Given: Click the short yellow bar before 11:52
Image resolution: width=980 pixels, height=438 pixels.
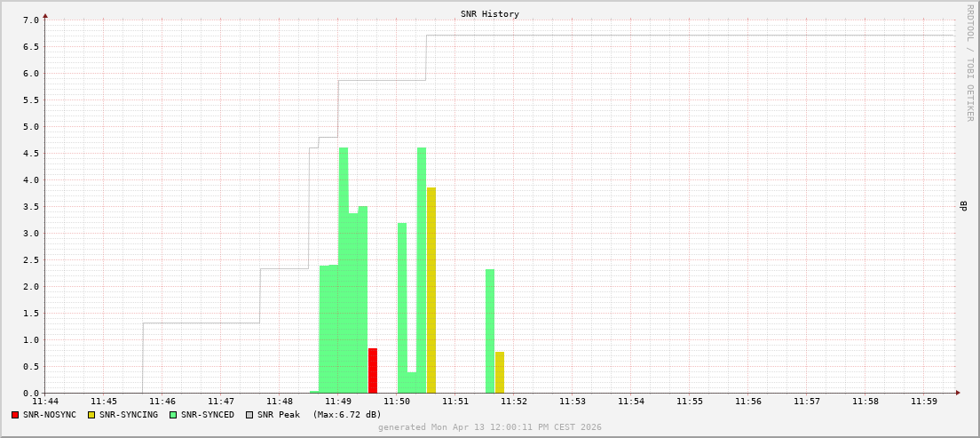Looking at the screenshot, I should (x=500, y=372).
